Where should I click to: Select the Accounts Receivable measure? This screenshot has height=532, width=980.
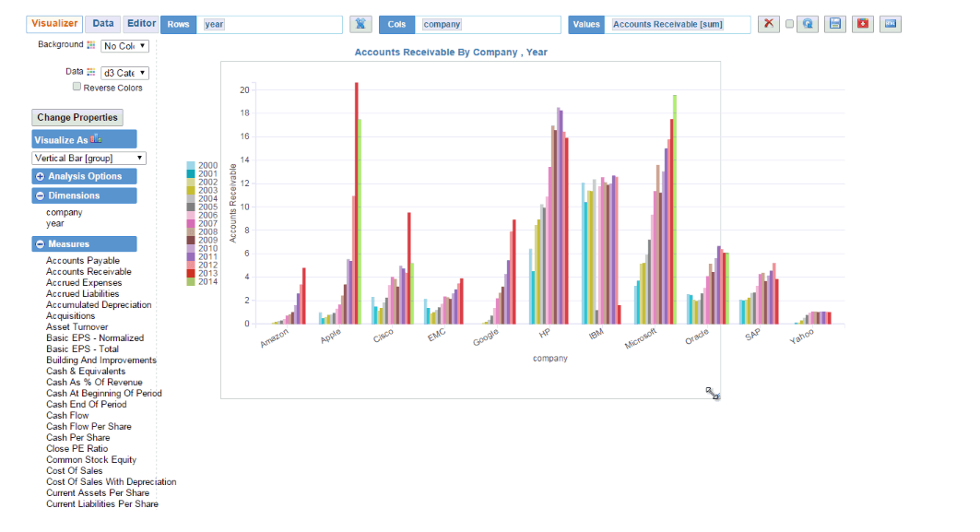89,271
